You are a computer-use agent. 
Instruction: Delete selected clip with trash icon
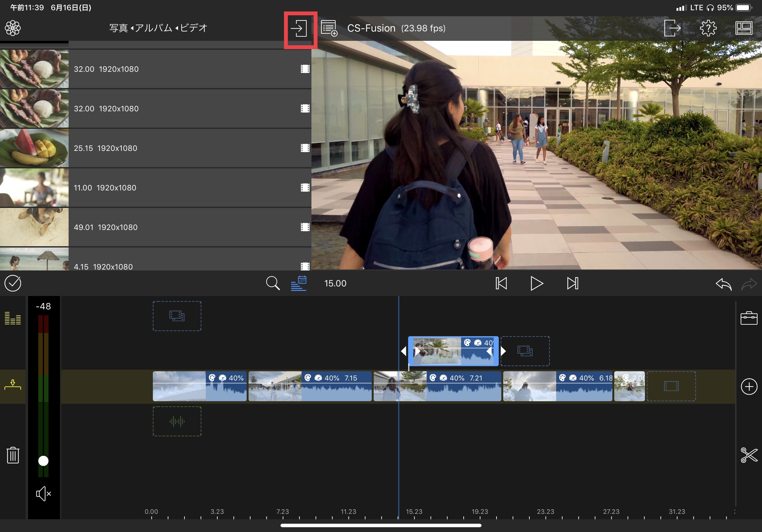tap(13, 455)
